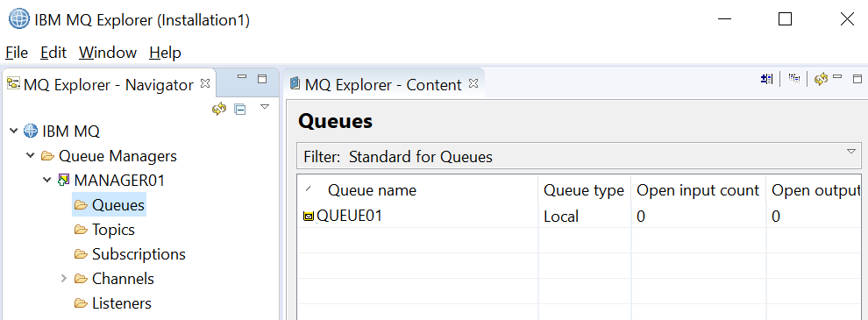Screen dimensions: 868x320
Task: Refresh the Navigator view with the refresh icon
Action: 219,109
